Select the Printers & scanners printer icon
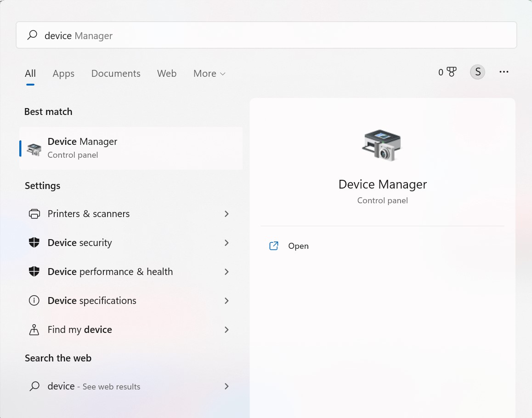 tap(34, 214)
